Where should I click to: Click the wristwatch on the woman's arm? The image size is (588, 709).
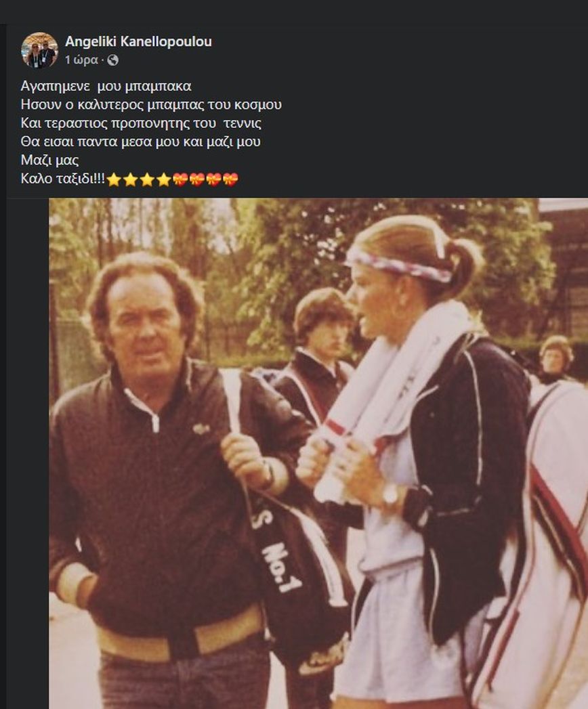pyautogui.click(x=391, y=495)
